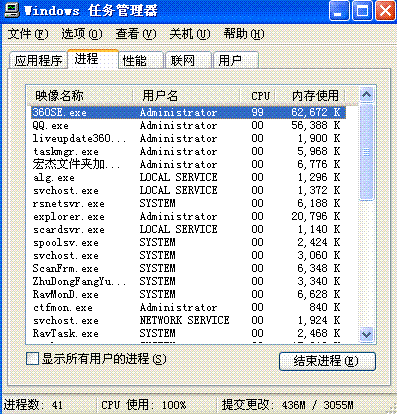
Task: Open the 文件(F) menu
Action: tap(28, 34)
